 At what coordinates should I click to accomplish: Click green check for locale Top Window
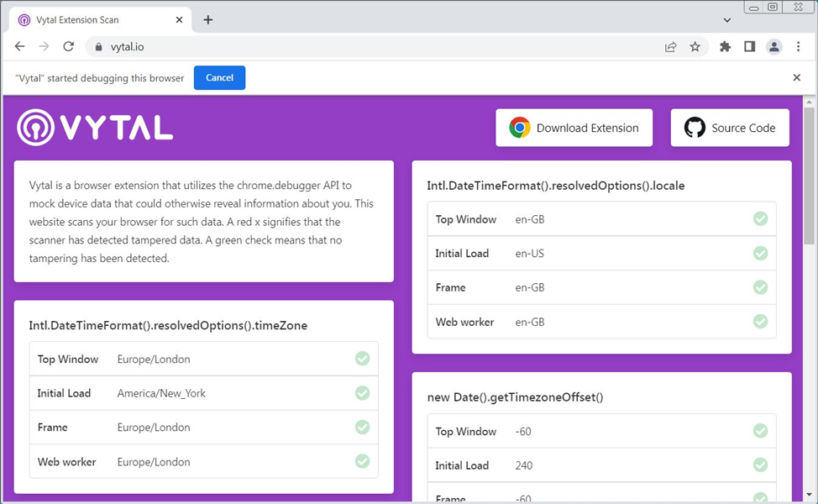click(761, 218)
